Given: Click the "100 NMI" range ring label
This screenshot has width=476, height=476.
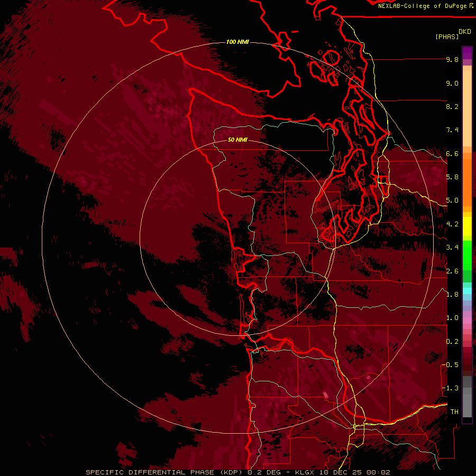Looking at the screenshot, I should point(237,42).
